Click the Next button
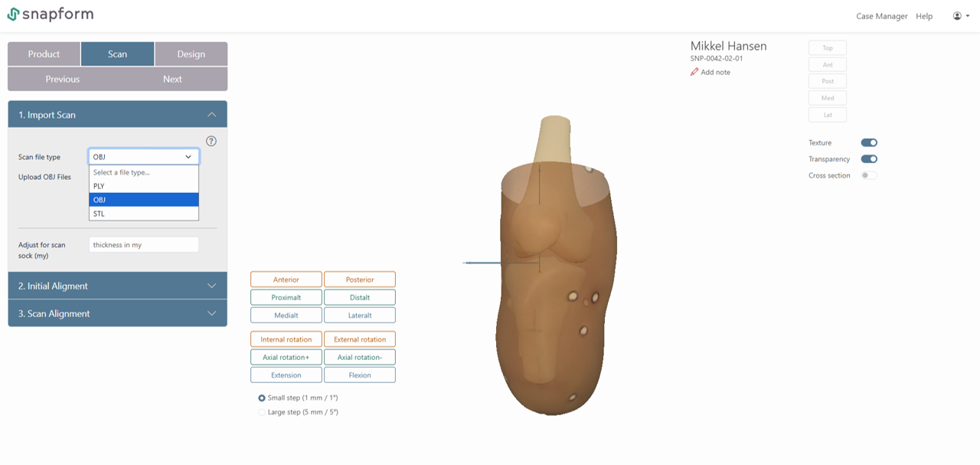 point(172,79)
